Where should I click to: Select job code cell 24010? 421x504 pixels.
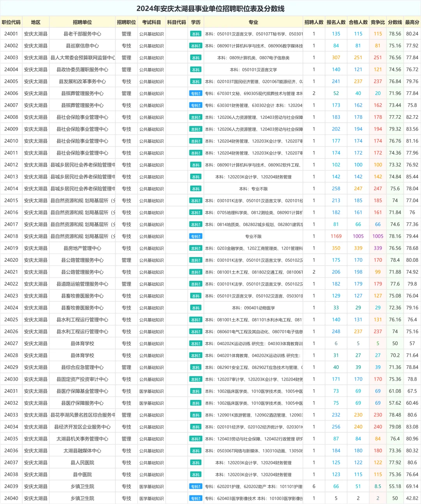[x=11, y=141]
